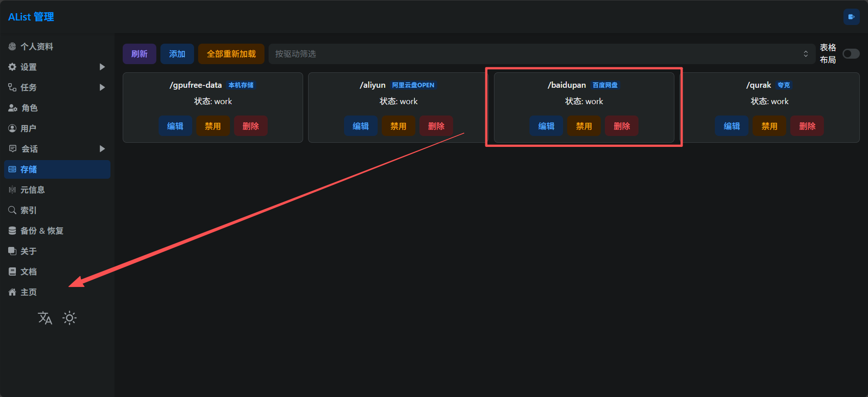Click the 角色 roles icon

click(13, 108)
